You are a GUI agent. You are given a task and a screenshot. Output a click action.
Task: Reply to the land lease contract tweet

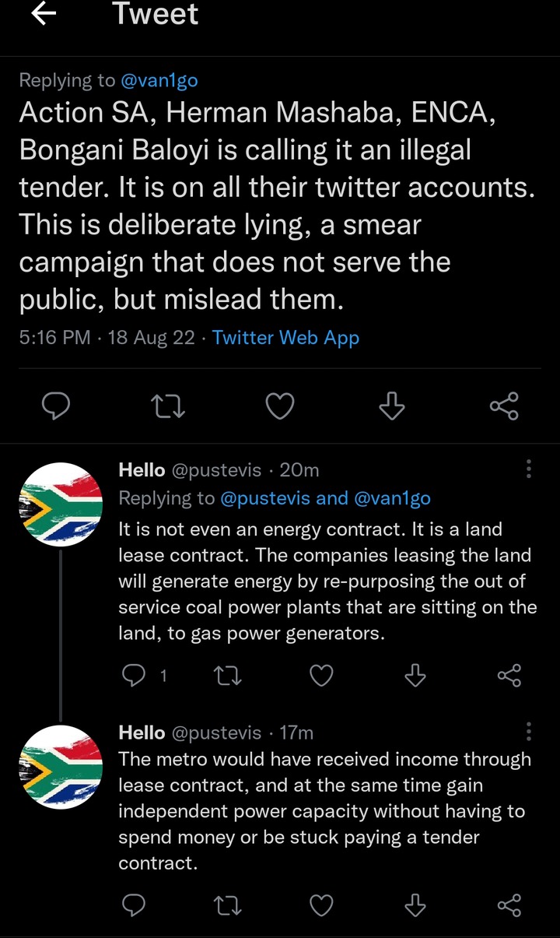pyautogui.click(x=135, y=676)
